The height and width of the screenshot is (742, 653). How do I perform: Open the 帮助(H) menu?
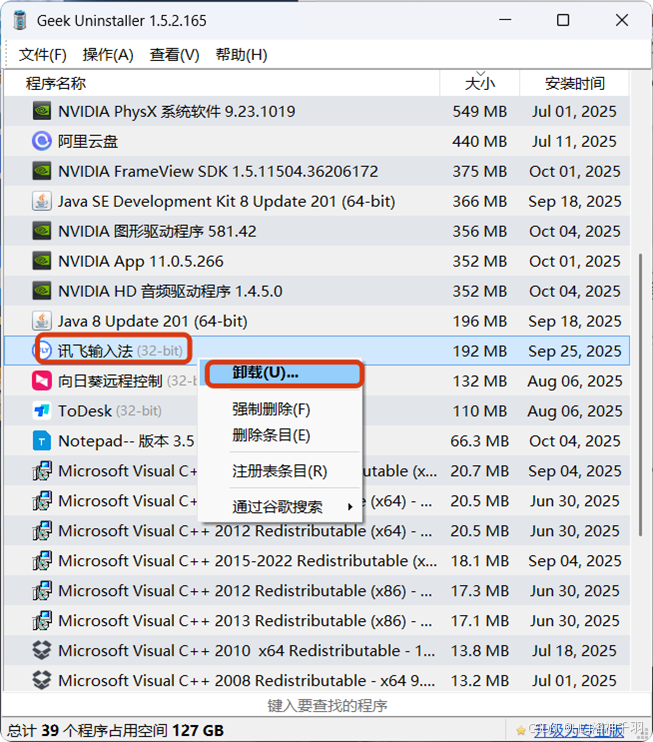click(241, 55)
